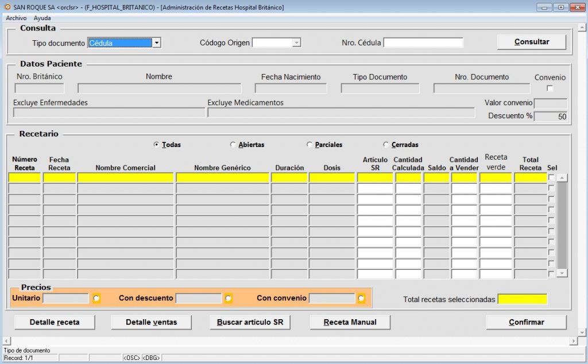Click the recipe list scrollbar down arrow
This screenshot has width=588, height=364.
point(562,274)
